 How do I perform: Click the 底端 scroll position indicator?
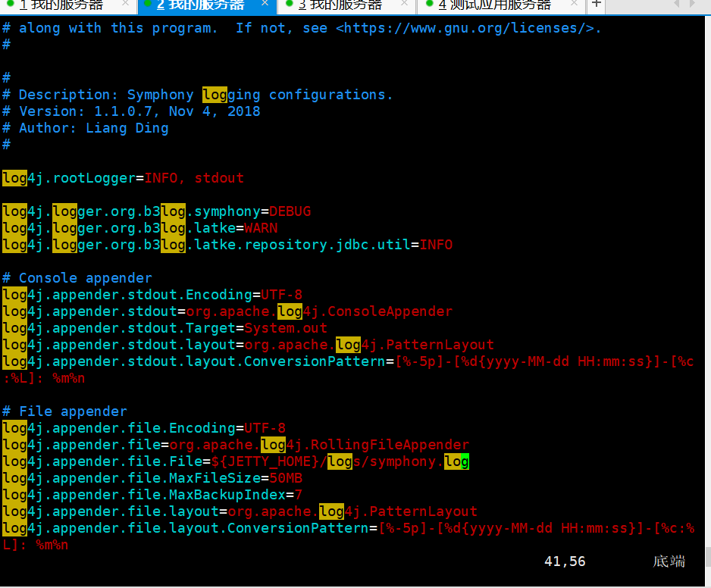pyautogui.click(x=669, y=561)
